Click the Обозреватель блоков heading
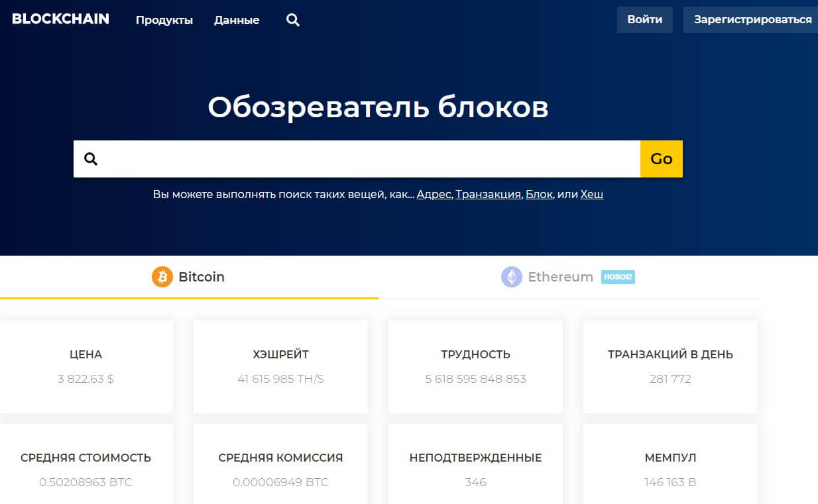Image resolution: width=818 pixels, height=504 pixels. point(378,107)
